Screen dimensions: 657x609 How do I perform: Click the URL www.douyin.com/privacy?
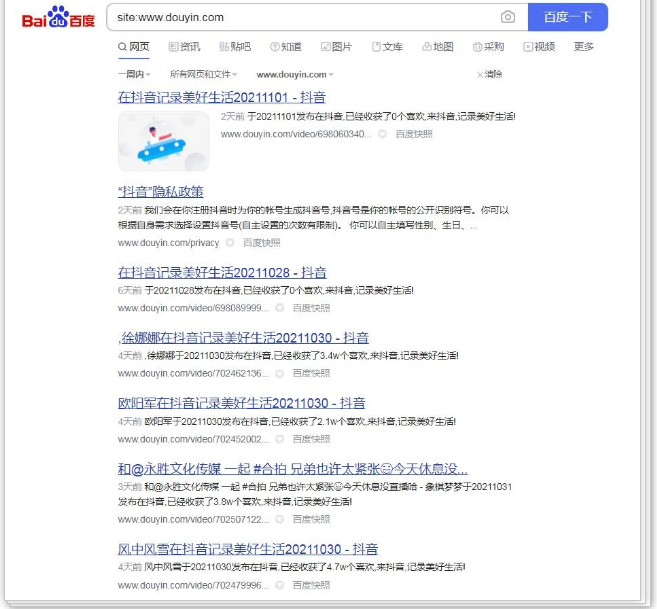[x=168, y=243]
